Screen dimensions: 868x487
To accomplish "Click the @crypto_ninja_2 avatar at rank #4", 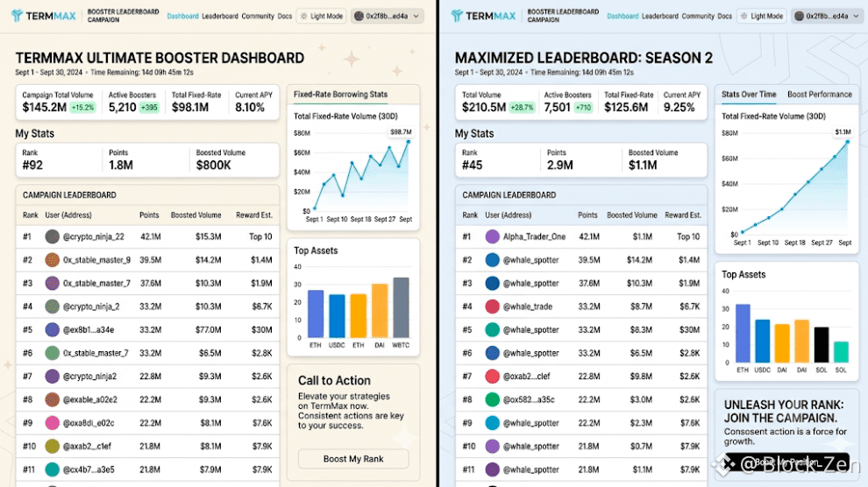I will pos(52,307).
